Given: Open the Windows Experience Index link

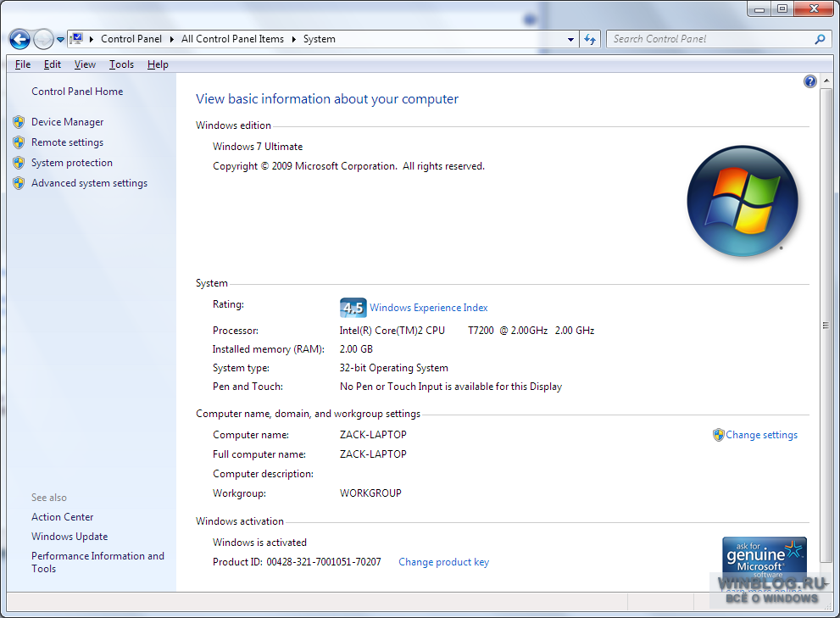Looking at the screenshot, I should click(x=429, y=308).
